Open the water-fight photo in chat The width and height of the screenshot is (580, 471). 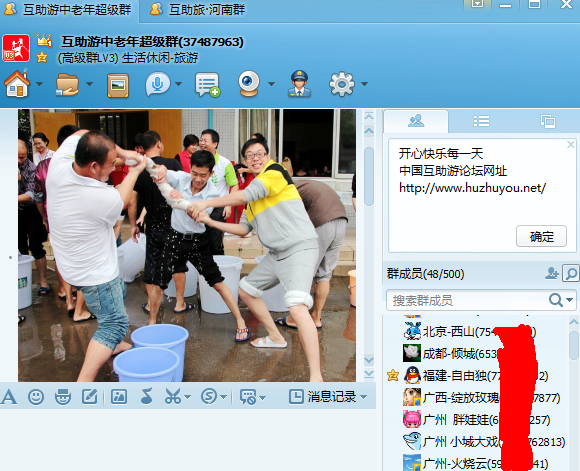coord(187,245)
